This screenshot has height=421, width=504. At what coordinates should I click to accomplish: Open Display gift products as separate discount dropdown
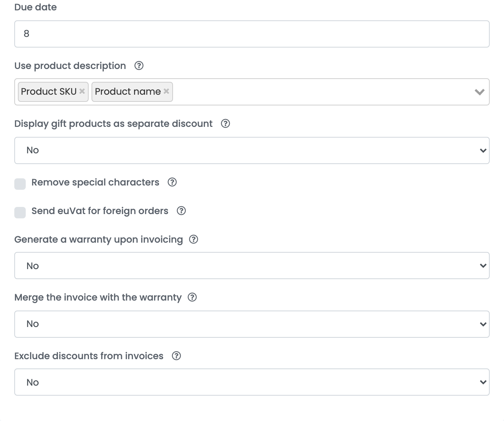[252, 150]
